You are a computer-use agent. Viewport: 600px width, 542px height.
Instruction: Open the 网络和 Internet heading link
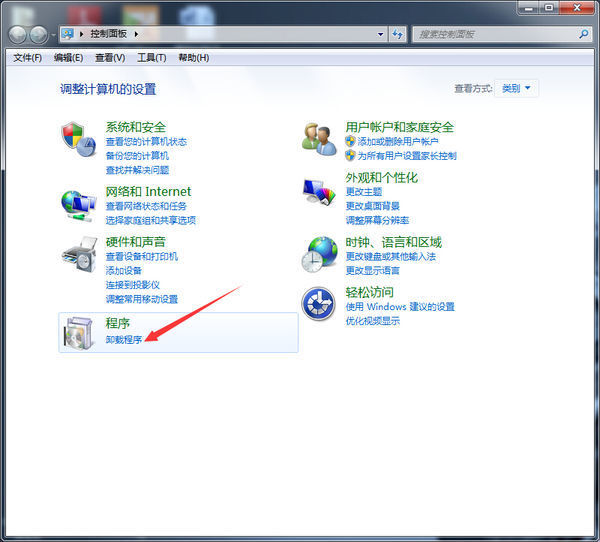pos(148,191)
